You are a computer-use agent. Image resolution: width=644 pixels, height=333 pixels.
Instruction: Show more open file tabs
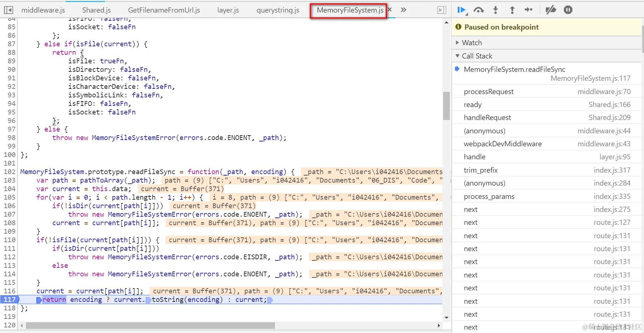(404, 10)
